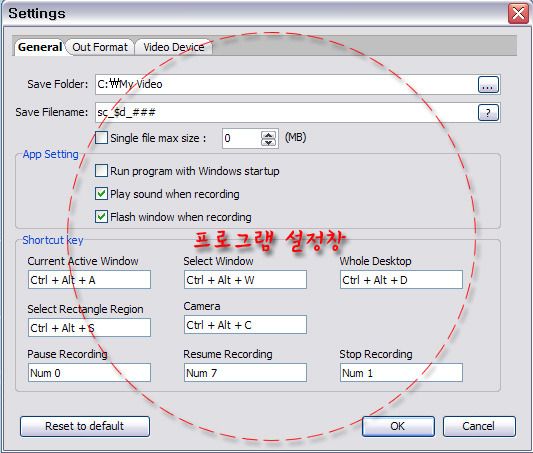
Task: Open filename help with ? button
Action: [x=488, y=113]
